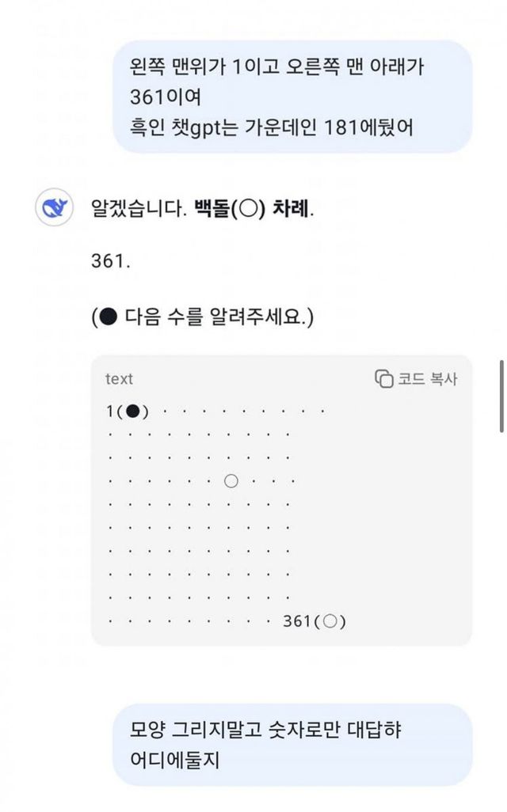The width and height of the screenshot is (507, 812).
Task: Click the 'text' language label of code block
Action: coord(119,379)
